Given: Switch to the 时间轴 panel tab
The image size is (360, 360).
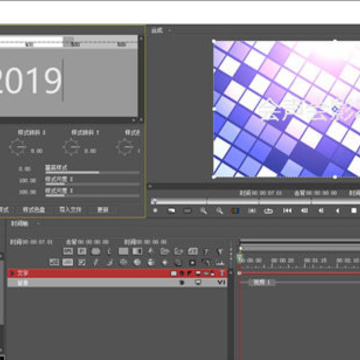Looking at the screenshot, I should (x=20, y=224).
